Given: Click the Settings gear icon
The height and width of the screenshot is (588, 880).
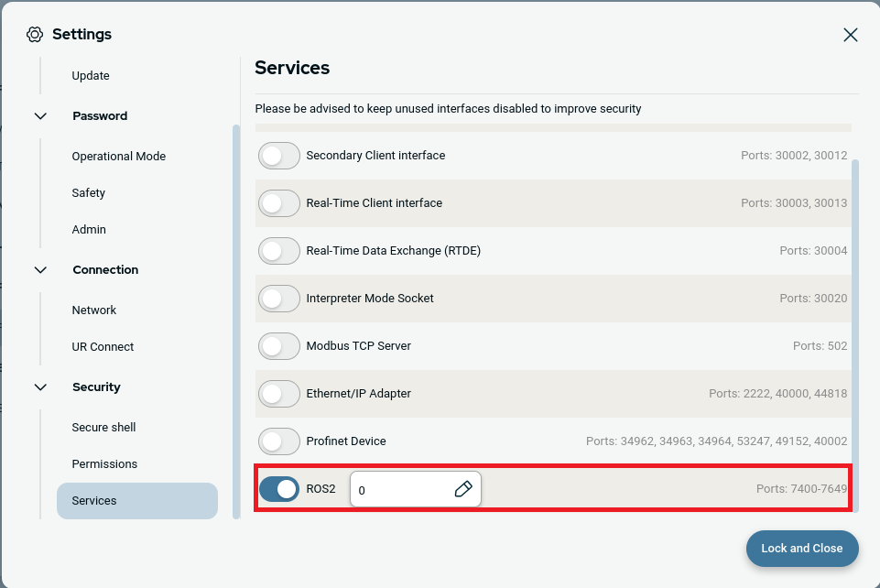Looking at the screenshot, I should pyautogui.click(x=35, y=35).
